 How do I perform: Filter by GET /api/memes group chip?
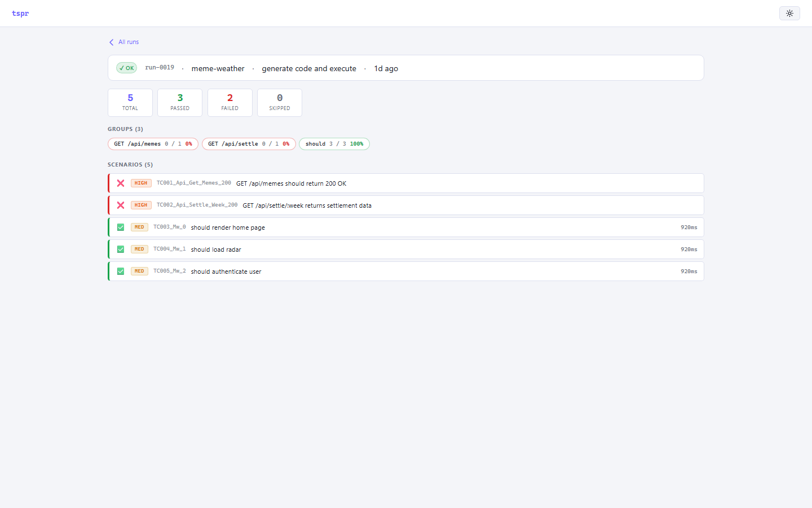(153, 144)
